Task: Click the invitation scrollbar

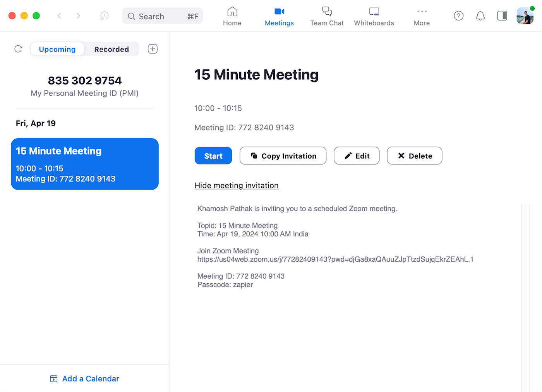Action: pyautogui.click(x=525, y=298)
